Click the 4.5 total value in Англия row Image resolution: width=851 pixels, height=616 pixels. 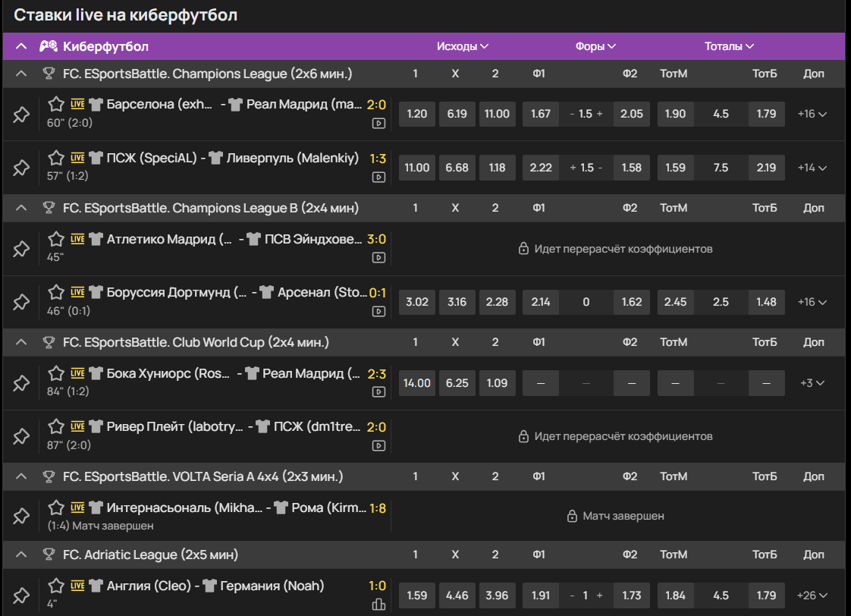721,596
